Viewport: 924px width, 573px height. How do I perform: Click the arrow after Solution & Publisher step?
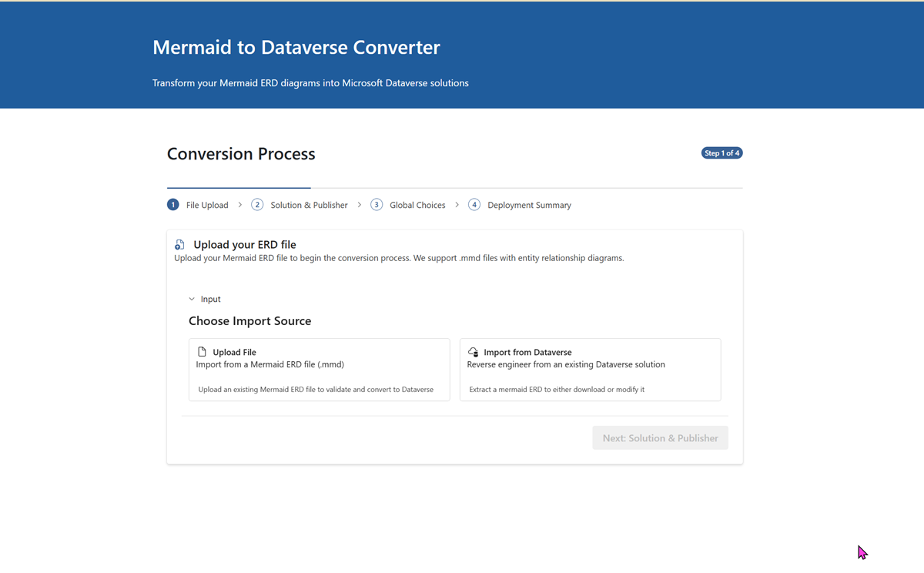[360, 205]
